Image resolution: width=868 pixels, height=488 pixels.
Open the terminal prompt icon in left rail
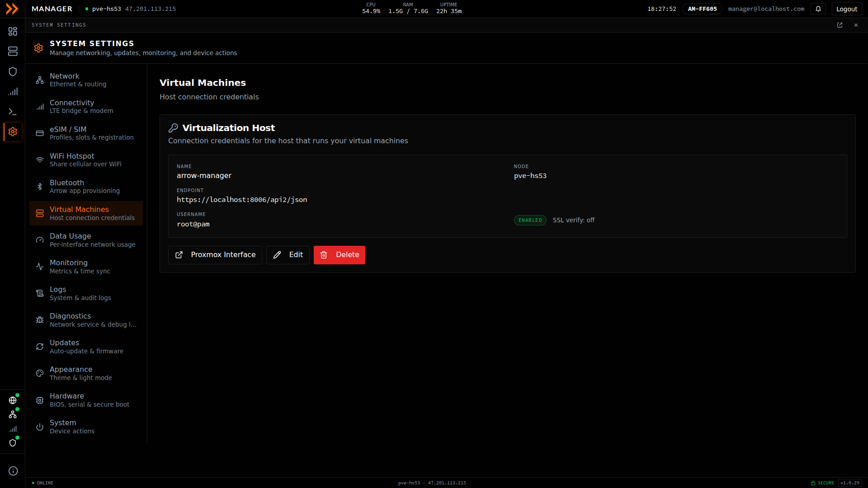pyautogui.click(x=13, y=112)
